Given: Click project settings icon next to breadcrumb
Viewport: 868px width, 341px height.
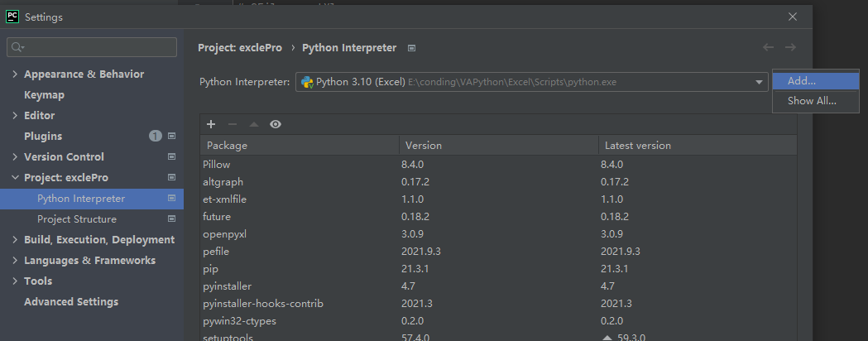Looking at the screenshot, I should point(412,48).
